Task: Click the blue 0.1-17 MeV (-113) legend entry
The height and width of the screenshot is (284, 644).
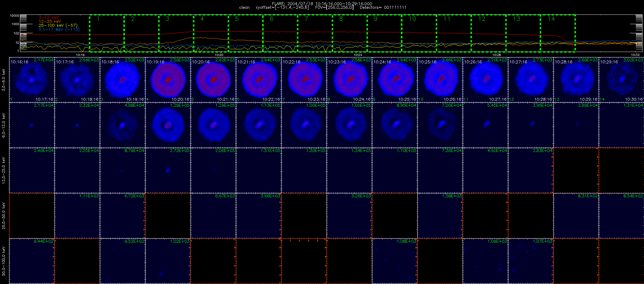Action: (59, 29)
